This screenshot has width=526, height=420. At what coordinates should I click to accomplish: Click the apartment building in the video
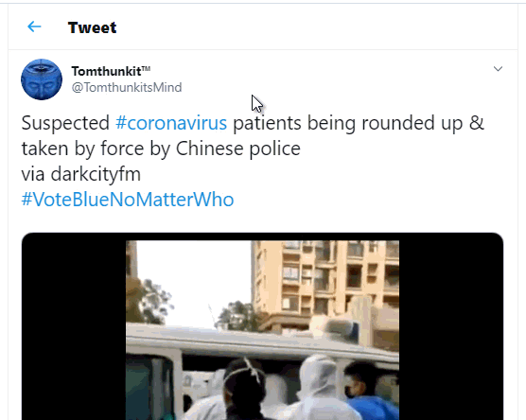coord(325,282)
